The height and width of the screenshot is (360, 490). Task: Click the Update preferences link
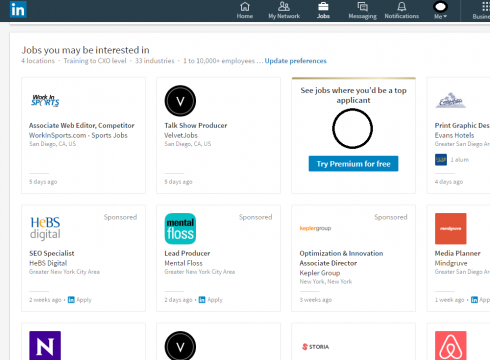point(295,61)
